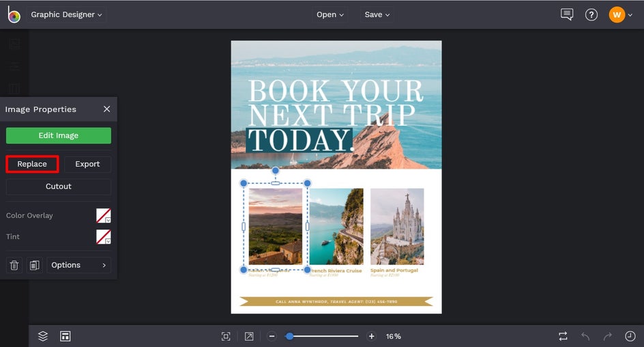
Task: Click the Spain and Portugal caption
Action: (394, 270)
